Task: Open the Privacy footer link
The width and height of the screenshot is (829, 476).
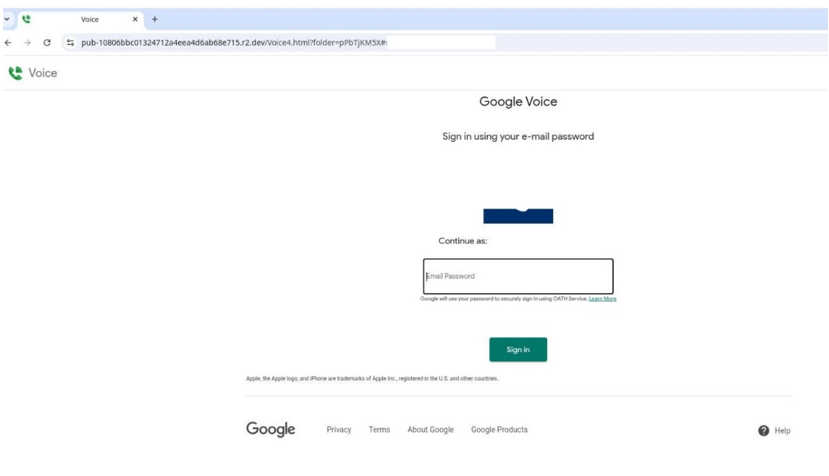Action: pyautogui.click(x=339, y=430)
